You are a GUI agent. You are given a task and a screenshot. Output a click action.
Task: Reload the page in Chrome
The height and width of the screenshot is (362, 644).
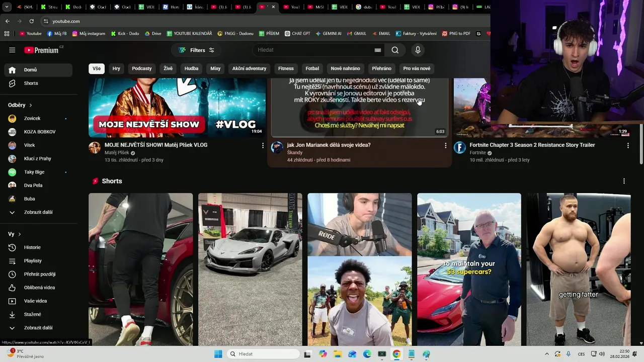32,21
